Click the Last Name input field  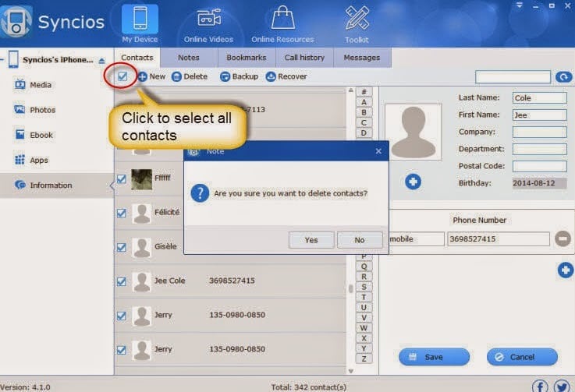(539, 98)
